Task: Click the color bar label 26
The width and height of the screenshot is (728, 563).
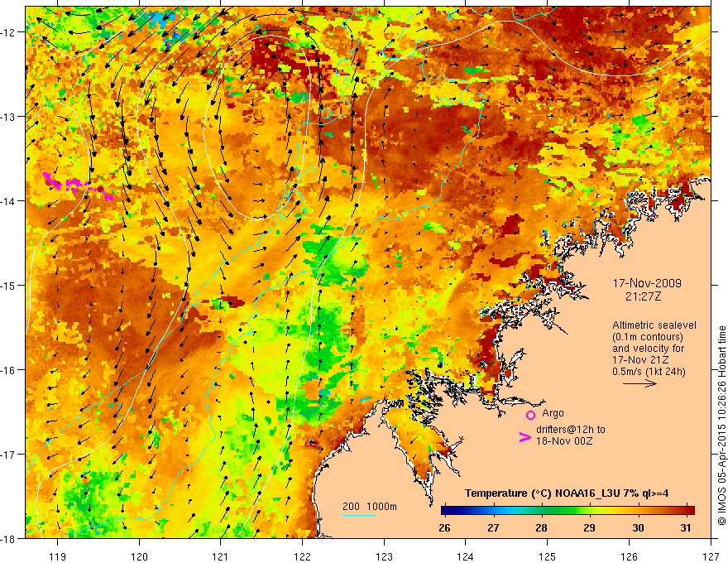Action: coord(444,528)
